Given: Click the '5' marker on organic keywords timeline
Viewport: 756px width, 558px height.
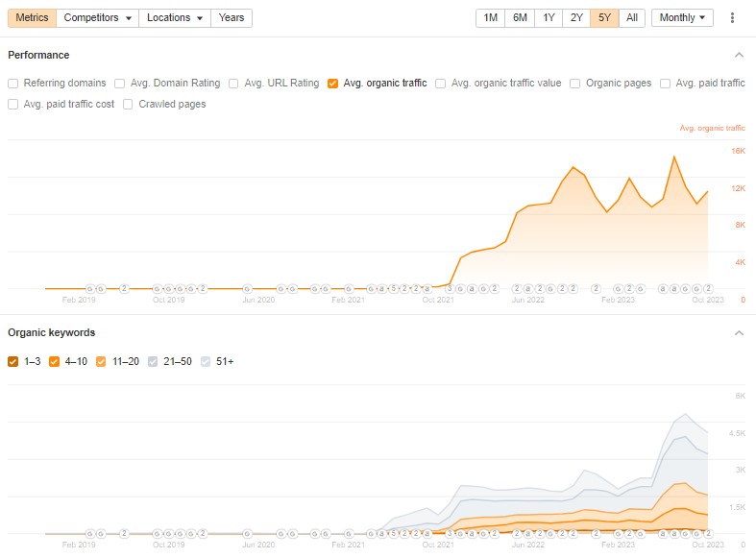Looking at the screenshot, I should (393, 533).
